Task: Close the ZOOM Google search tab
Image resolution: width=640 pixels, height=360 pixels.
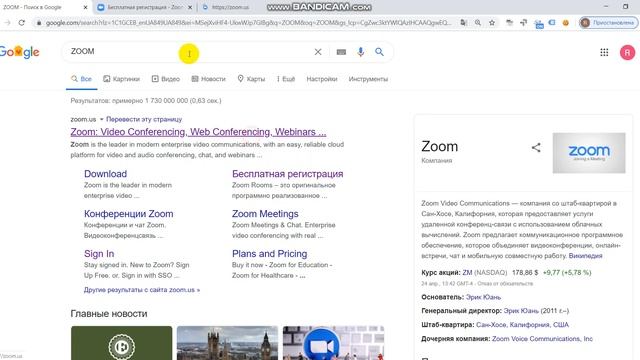Action: point(85,7)
